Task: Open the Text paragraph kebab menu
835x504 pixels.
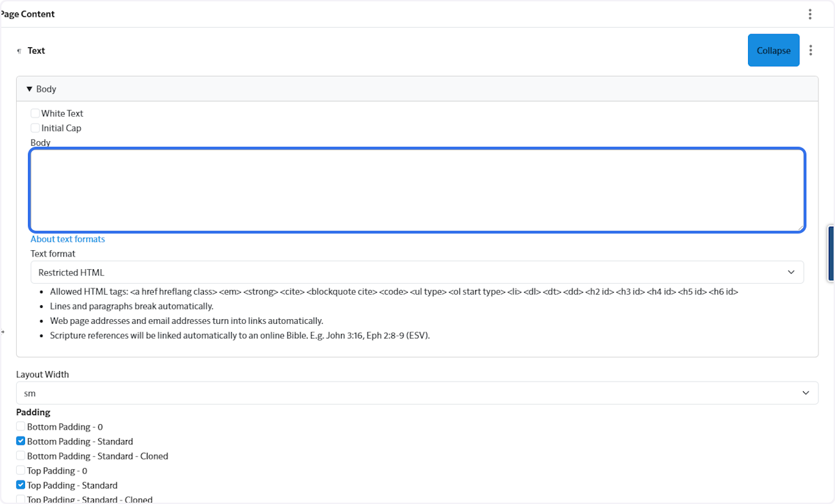Action: pos(811,50)
